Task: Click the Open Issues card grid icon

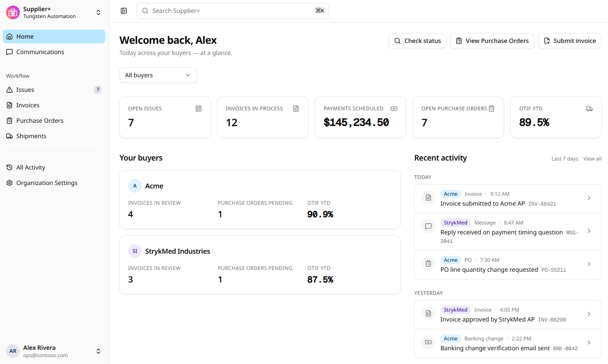Action: 199,109
